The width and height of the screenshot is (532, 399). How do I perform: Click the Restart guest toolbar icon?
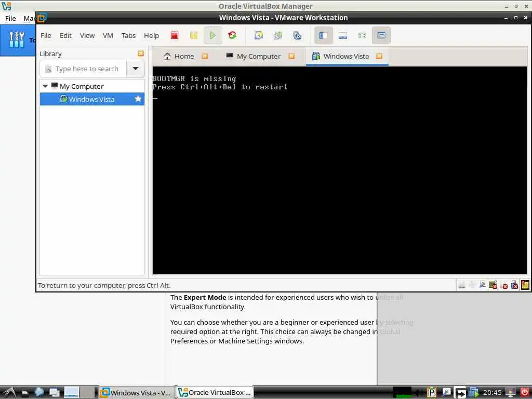point(232,35)
